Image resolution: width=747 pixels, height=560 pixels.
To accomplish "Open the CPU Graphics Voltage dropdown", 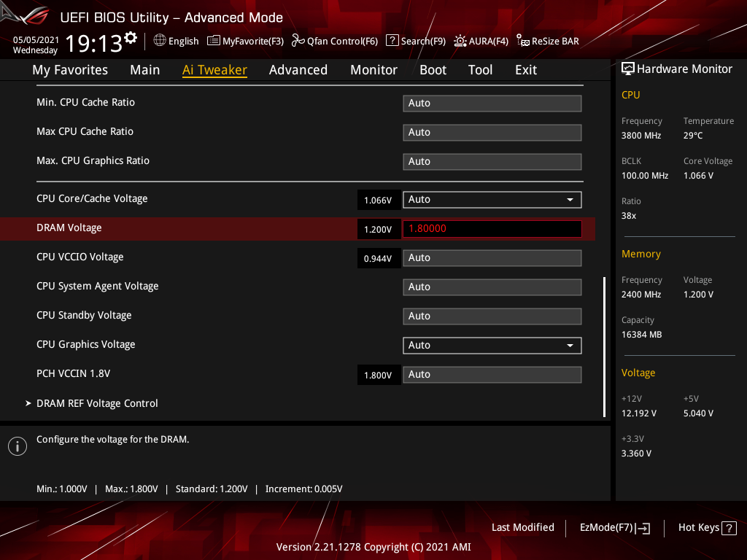I will click(492, 345).
